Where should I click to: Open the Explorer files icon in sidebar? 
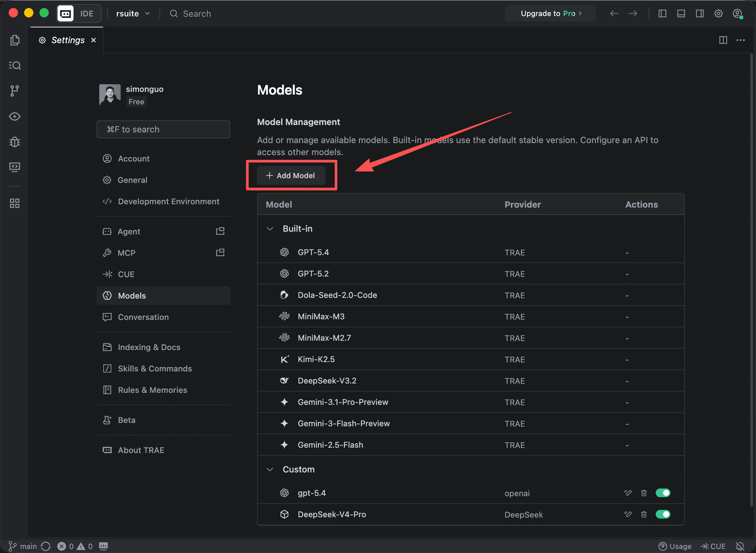(x=15, y=40)
